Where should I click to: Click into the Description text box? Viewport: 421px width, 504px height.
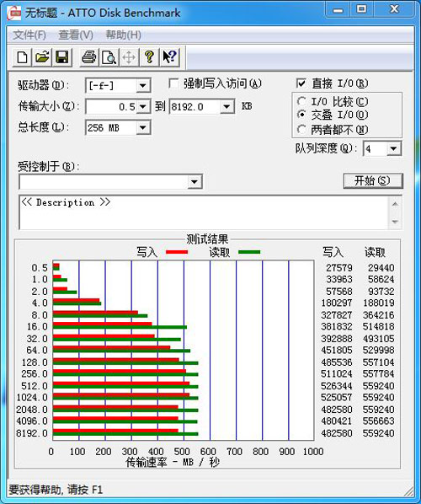[204, 212]
